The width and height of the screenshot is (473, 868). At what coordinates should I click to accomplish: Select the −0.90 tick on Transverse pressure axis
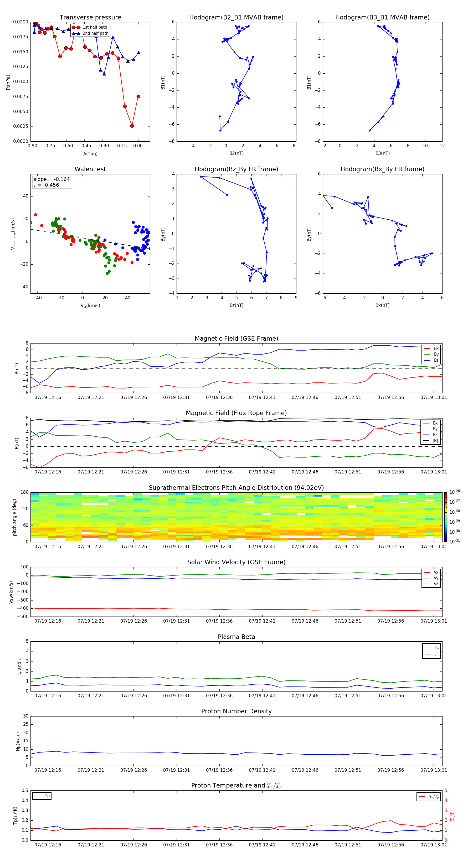31,146
